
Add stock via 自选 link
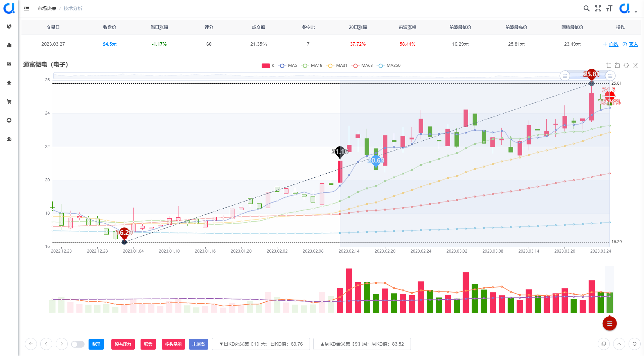(611, 44)
